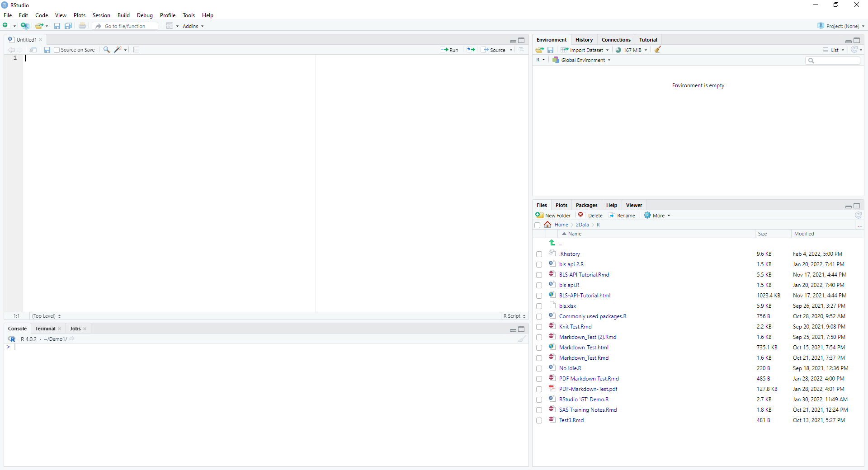868x470 pixels.
Task: Click the show in new window icon
Action: [x=33, y=50]
